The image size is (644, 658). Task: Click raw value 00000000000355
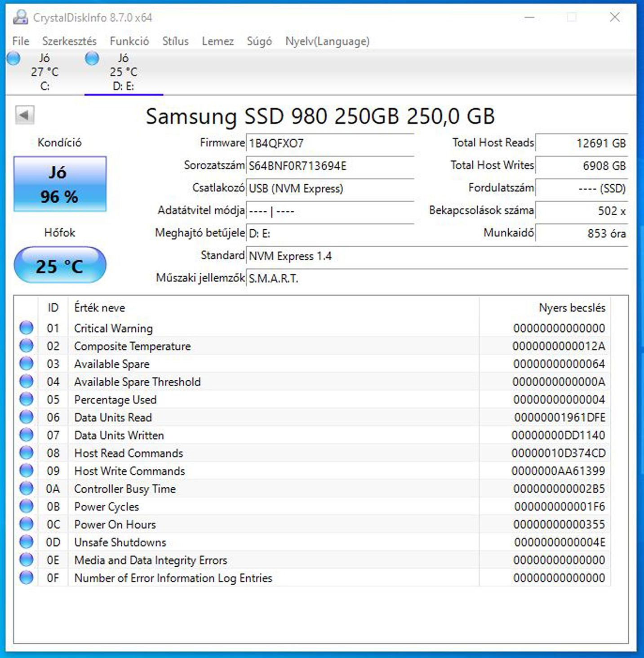pyautogui.click(x=560, y=525)
